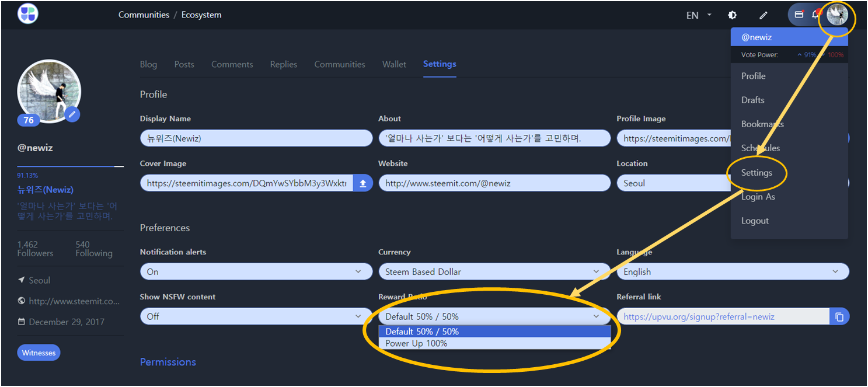
Task: Click the 1,462 Followers count
Action: coord(36,249)
